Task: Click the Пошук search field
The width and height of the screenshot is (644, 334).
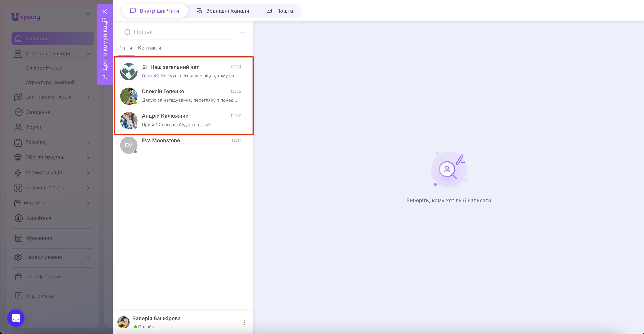Action: [176, 32]
